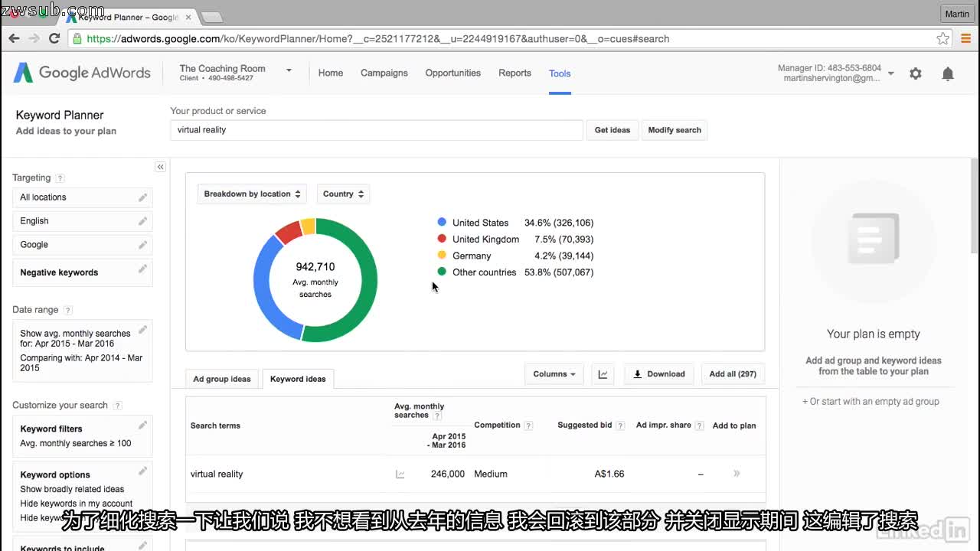Click the browser Back arrow
The height and width of the screenshot is (551, 980).
click(14, 38)
